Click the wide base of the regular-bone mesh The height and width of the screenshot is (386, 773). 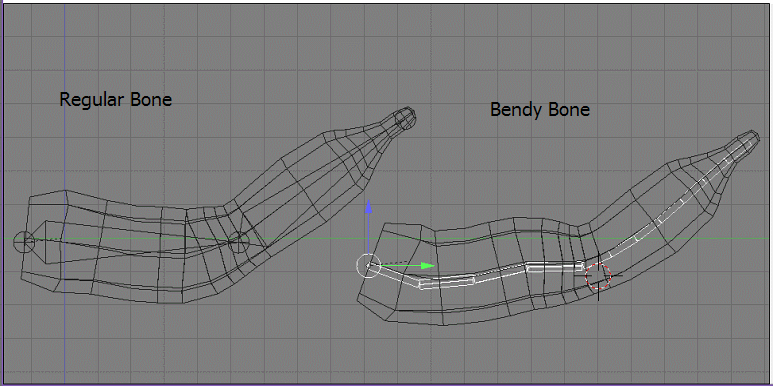[44, 242]
